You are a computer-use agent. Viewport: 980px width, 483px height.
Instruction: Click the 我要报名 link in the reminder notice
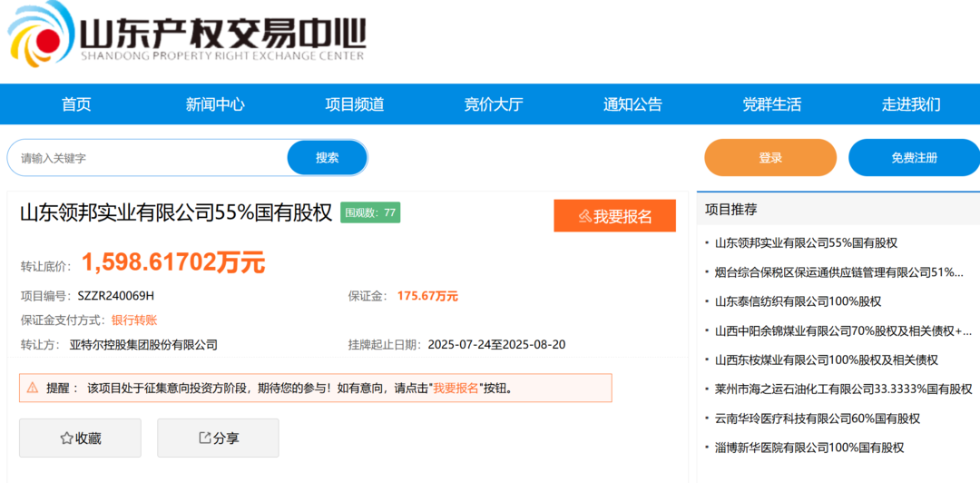455,388
